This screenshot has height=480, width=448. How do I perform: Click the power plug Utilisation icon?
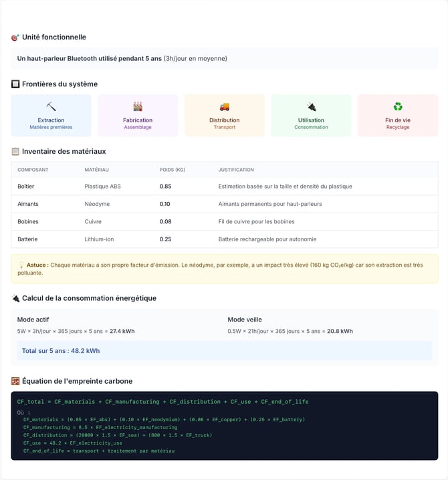point(311,106)
